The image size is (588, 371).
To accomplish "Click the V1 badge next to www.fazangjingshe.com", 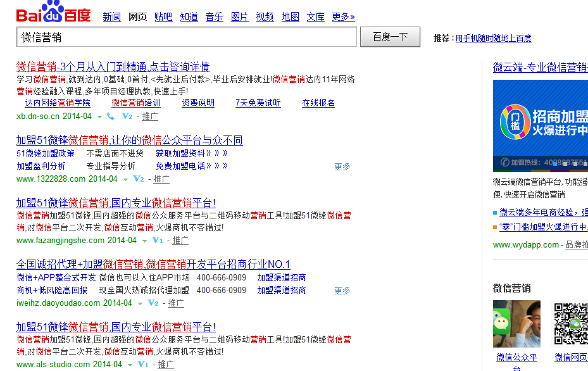I will point(158,241).
